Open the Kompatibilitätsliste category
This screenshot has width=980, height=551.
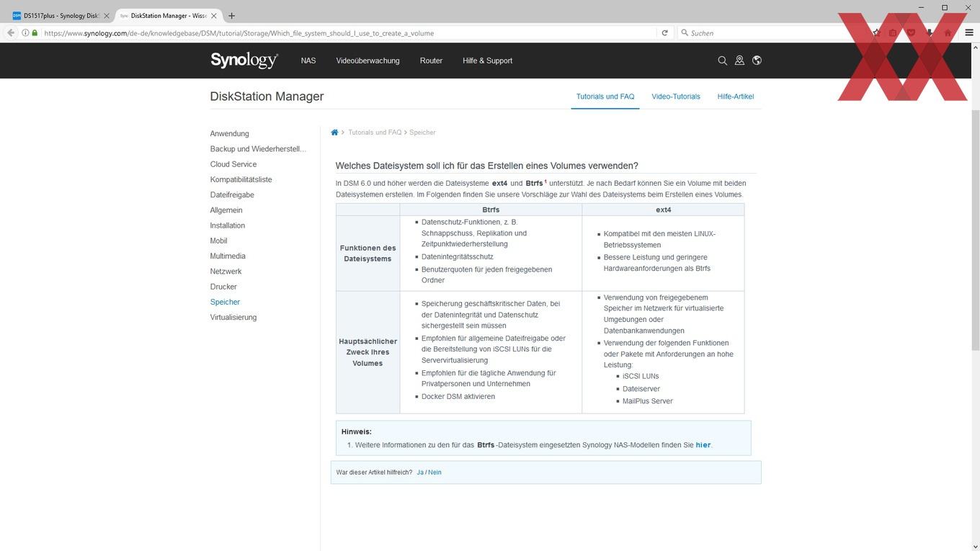coord(241,179)
